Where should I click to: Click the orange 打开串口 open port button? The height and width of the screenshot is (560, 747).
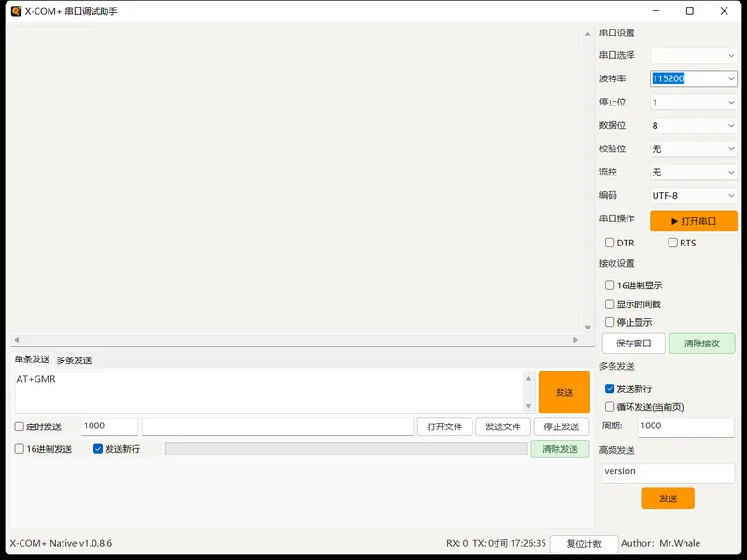pos(693,221)
